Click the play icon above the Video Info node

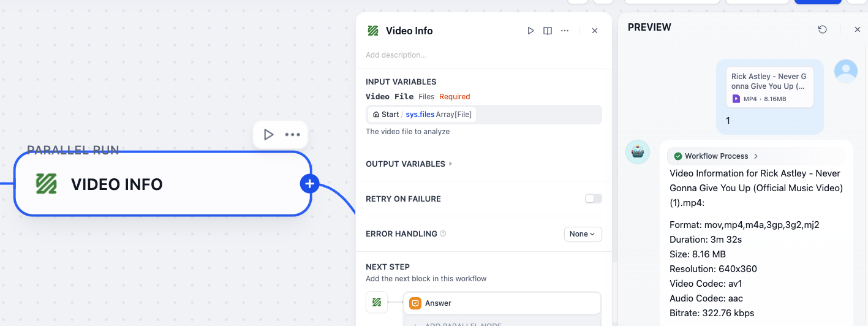pyautogui.click(x=268, y=134)
